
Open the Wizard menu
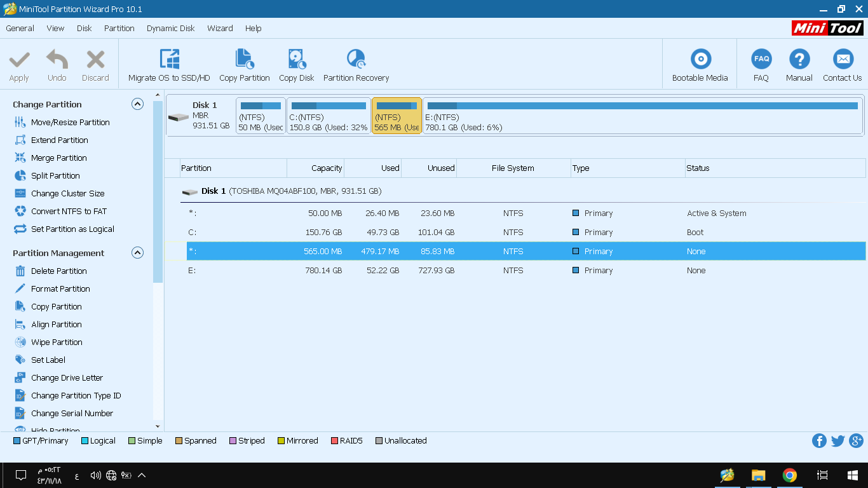(220, 28)
